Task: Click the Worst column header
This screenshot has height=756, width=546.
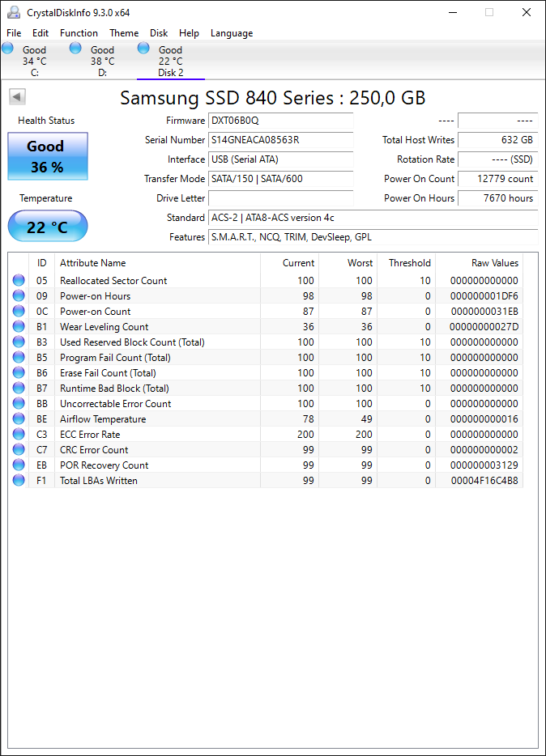Action: click(x=348, y=263)
